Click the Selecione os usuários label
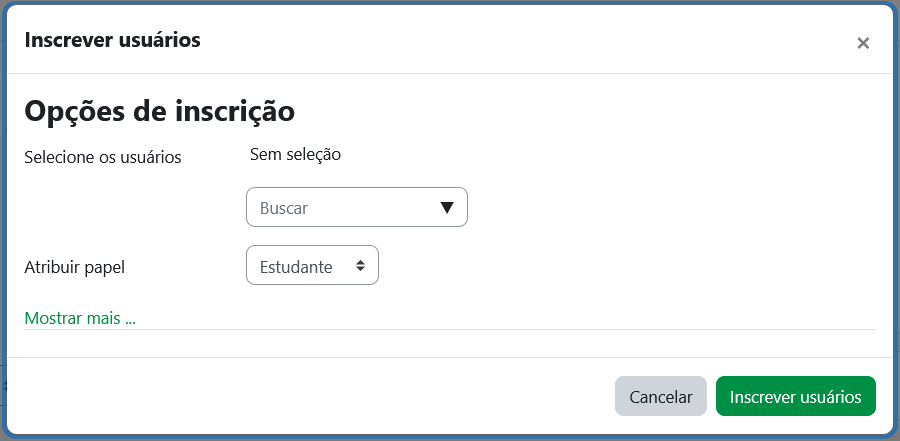Screen dimensions: 900x441 click(102, 157)
